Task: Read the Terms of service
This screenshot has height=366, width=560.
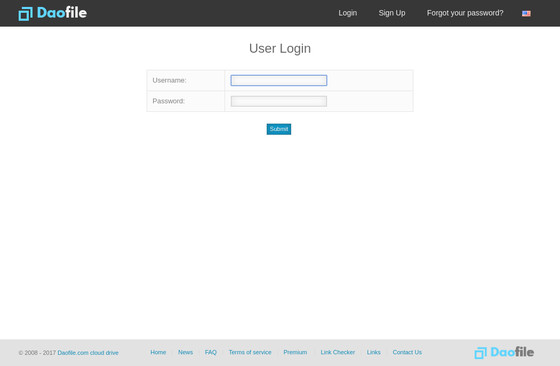Action: tap(250, 352)
